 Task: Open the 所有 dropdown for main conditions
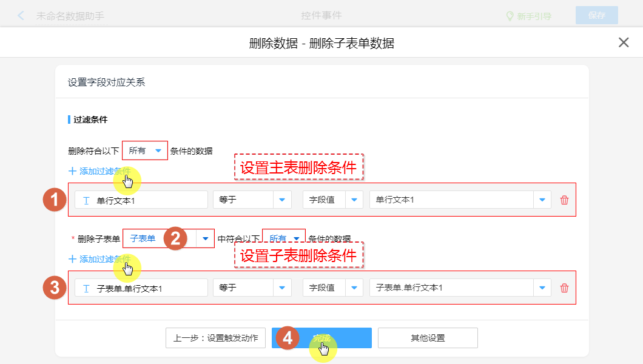(145, 150)
